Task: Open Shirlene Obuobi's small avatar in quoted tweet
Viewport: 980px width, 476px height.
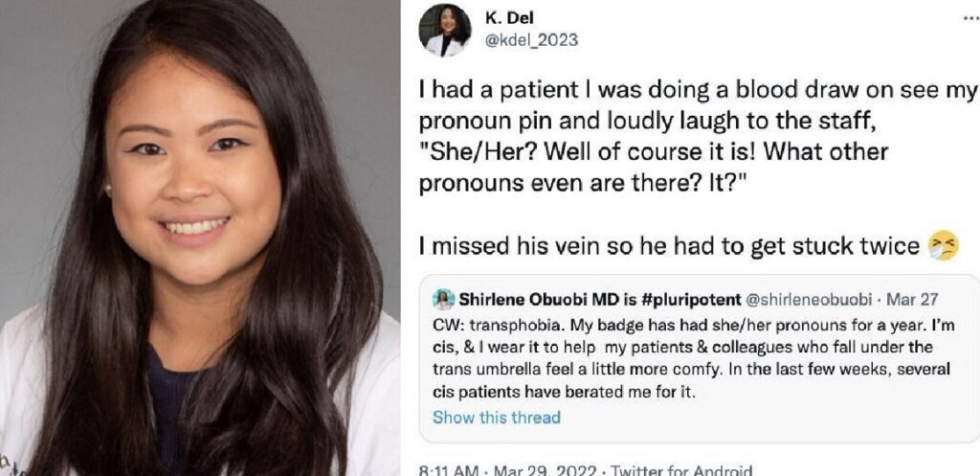Action: tap(443, 299)
